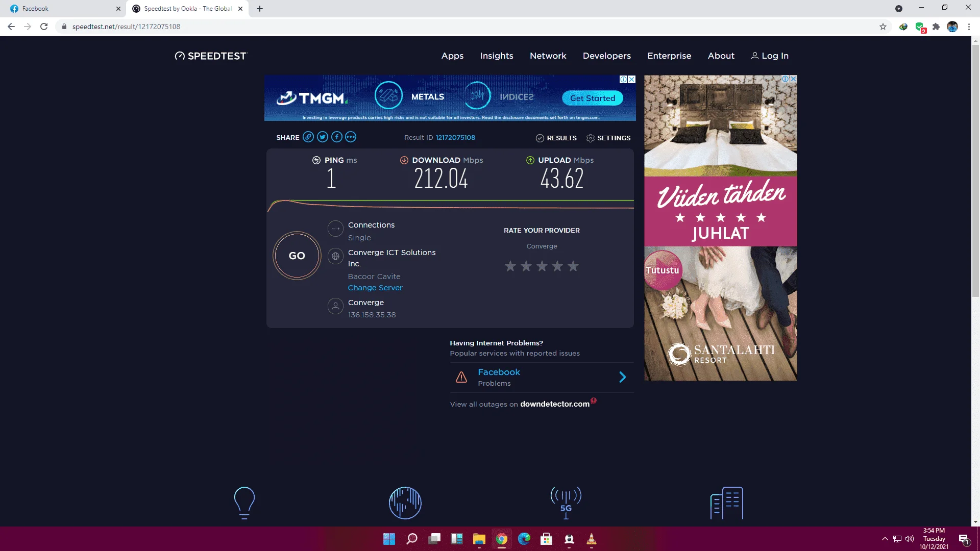Screen dimensions: 980x551
Task: Open the Network menu
Action: click(x=548, y=56)
